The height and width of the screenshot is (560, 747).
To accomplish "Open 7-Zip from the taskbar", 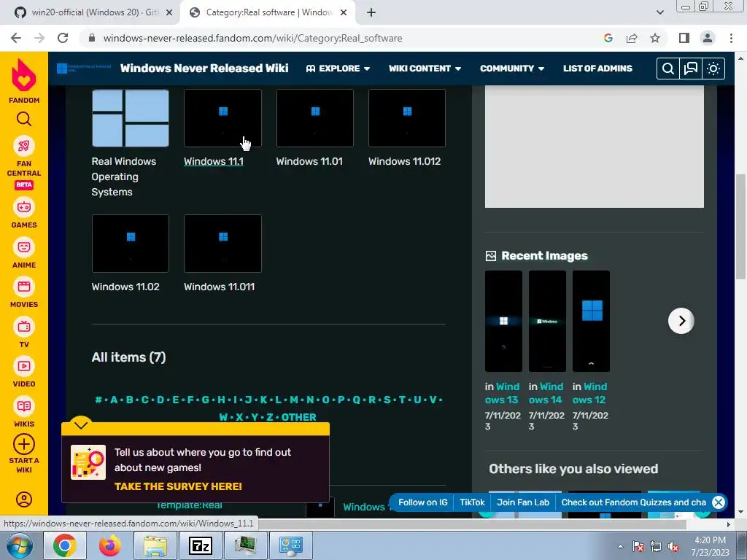I will coord(201,545).
